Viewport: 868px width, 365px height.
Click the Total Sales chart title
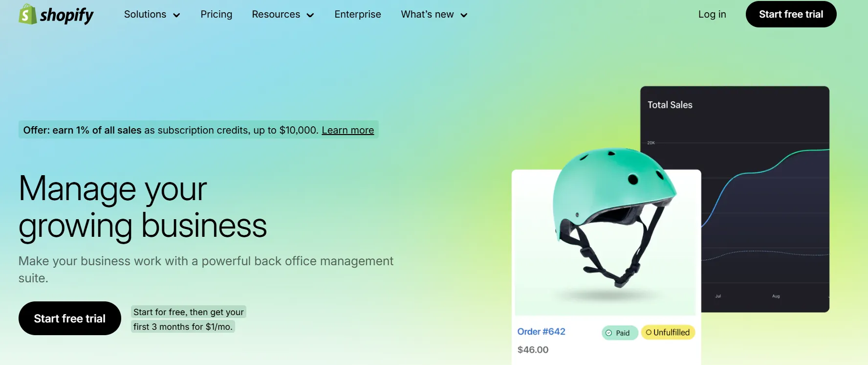point(670,105)
